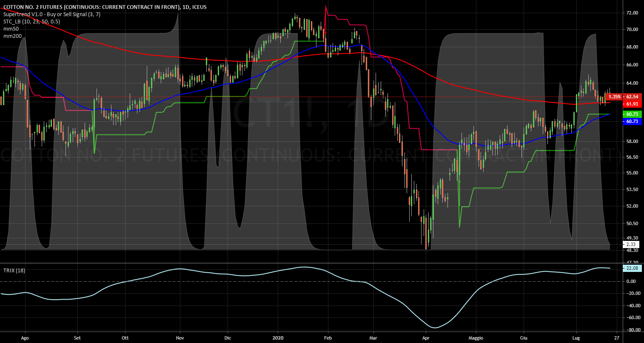Click the Apr month on time axis
The width and height of the screenshot is (644, 343).
[426, 338]
